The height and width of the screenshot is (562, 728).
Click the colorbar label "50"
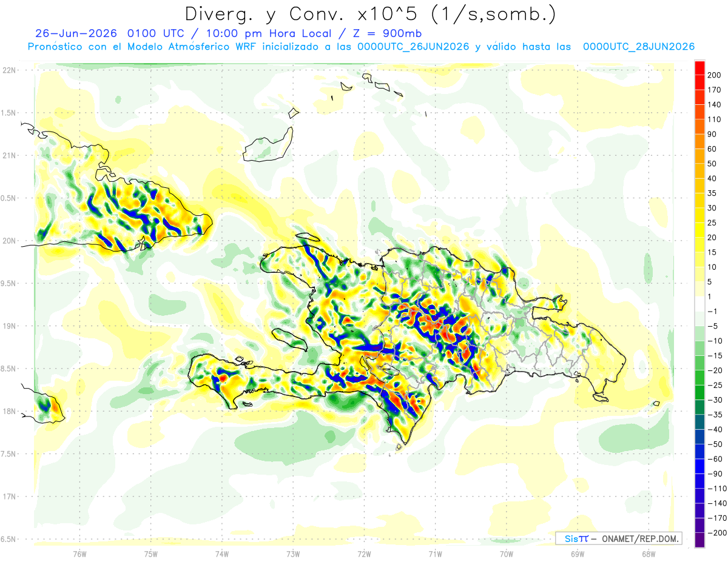(x=712, y=164)
